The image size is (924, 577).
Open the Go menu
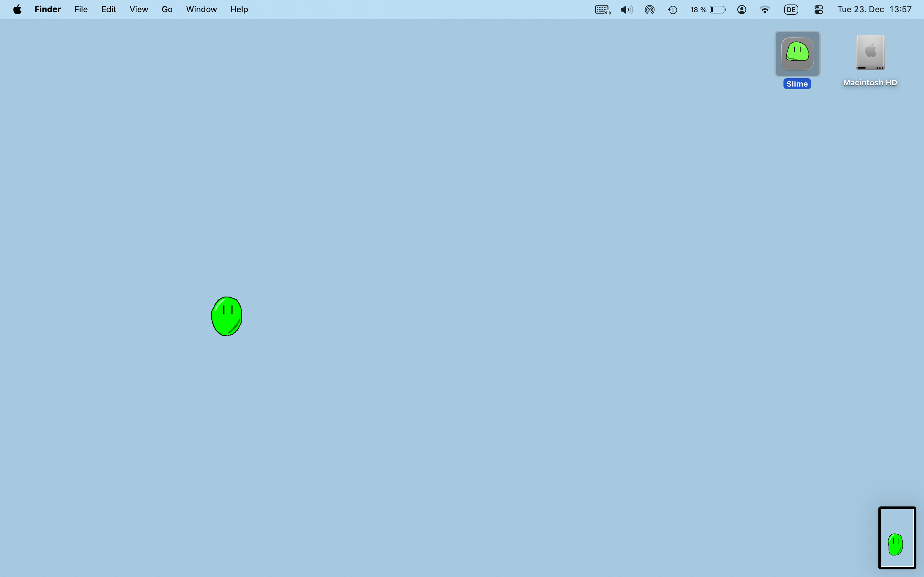click(x=167, y=10)
